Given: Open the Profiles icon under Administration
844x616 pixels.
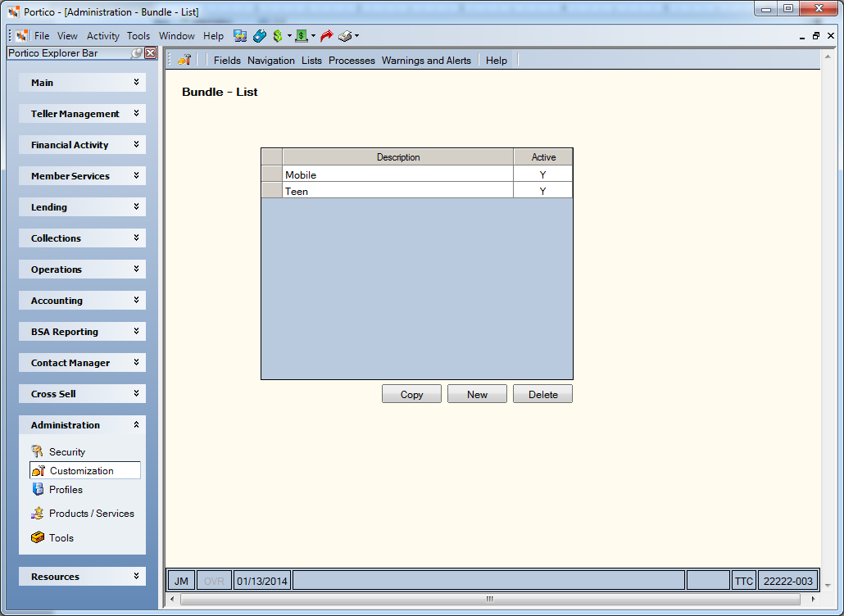Looking at the screenshot, I should (38, 489).
